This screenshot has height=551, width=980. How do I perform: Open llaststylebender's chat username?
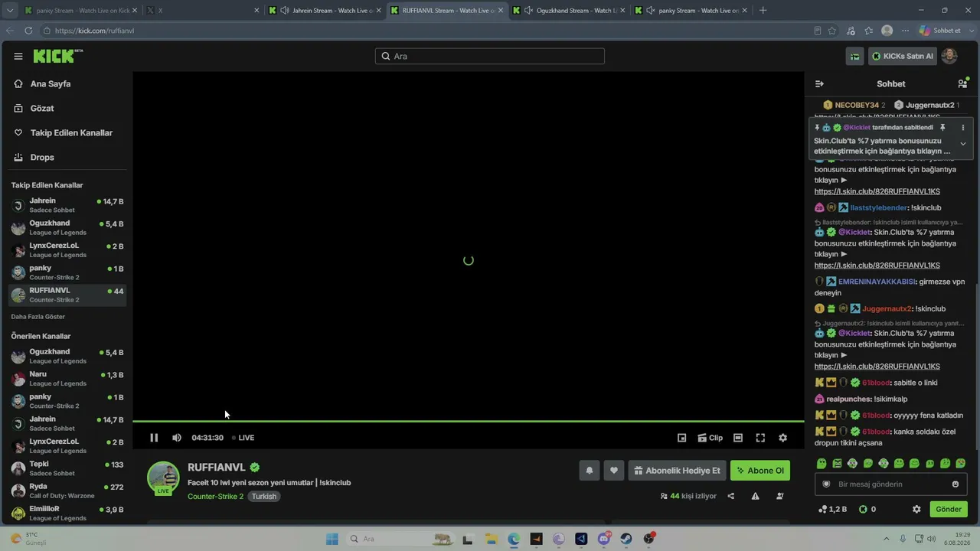(x=878, y=208)
